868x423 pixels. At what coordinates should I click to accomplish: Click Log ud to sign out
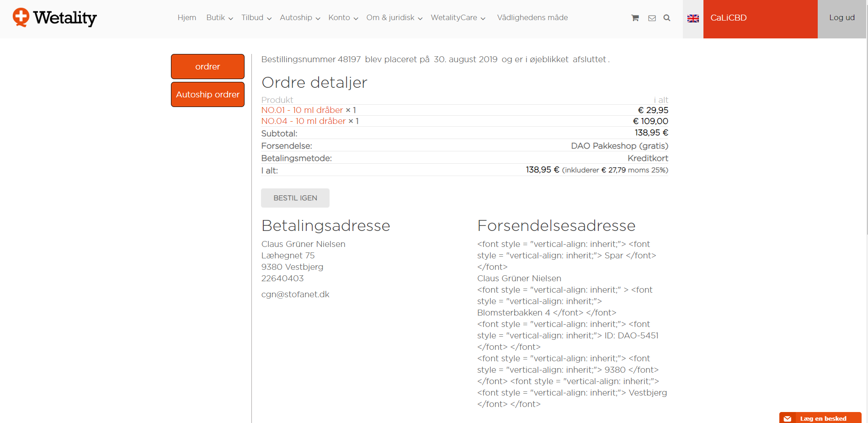[841, 18]
